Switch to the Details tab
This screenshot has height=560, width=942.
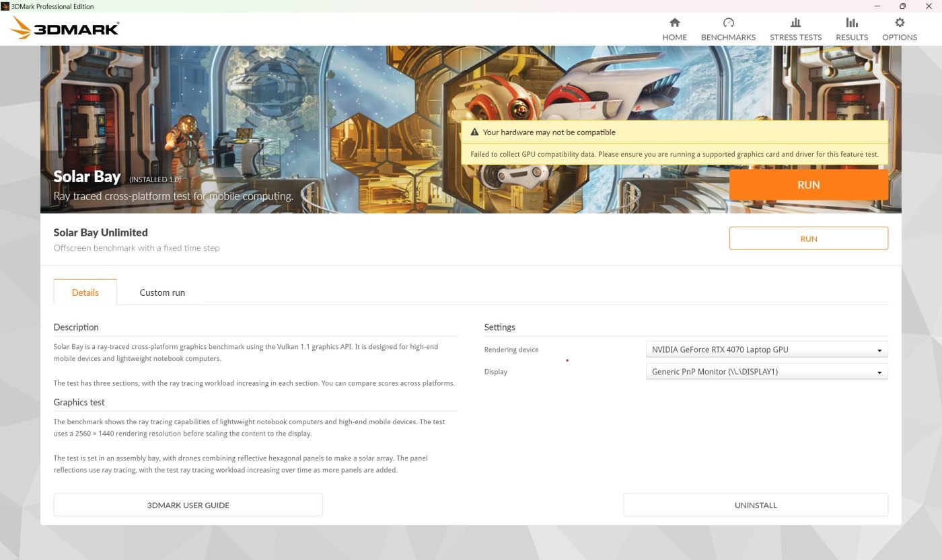(x=85, y=292)
